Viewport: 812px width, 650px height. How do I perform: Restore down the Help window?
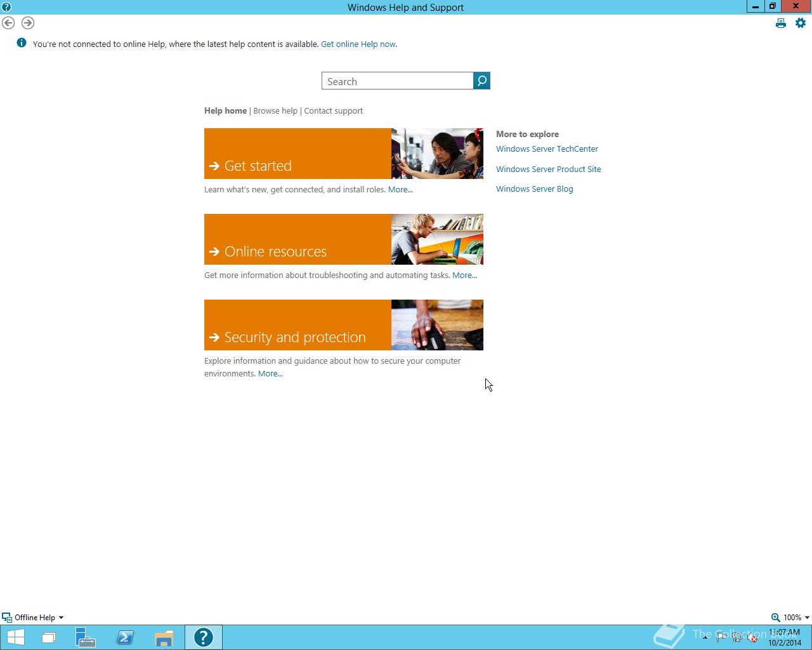[772, 6]
